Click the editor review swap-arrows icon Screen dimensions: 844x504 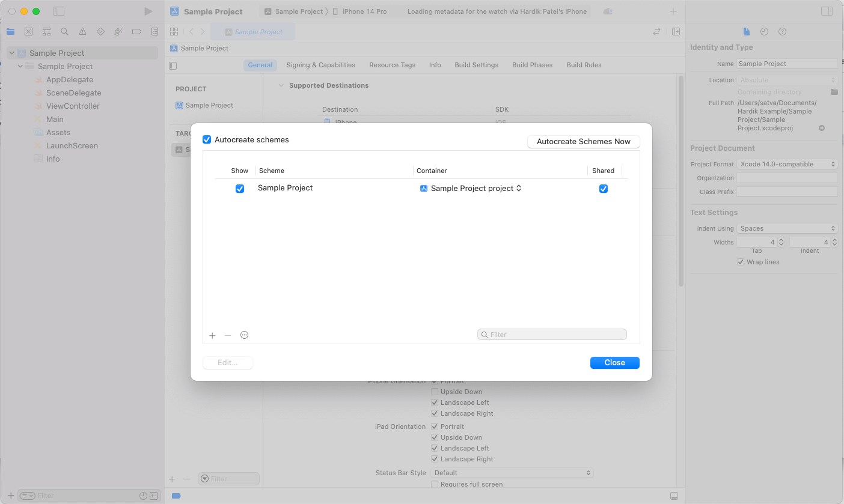tap(656, 32)
